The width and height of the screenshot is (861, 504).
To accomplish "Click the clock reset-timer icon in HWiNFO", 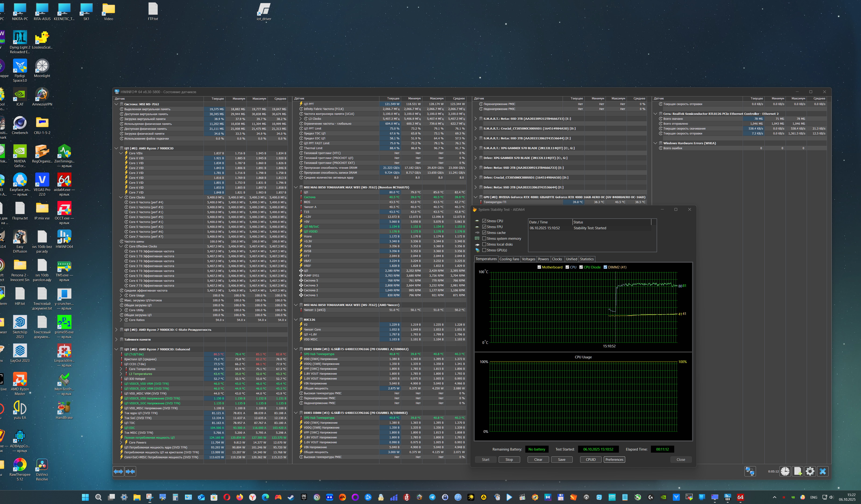I will tap(785, 471).
